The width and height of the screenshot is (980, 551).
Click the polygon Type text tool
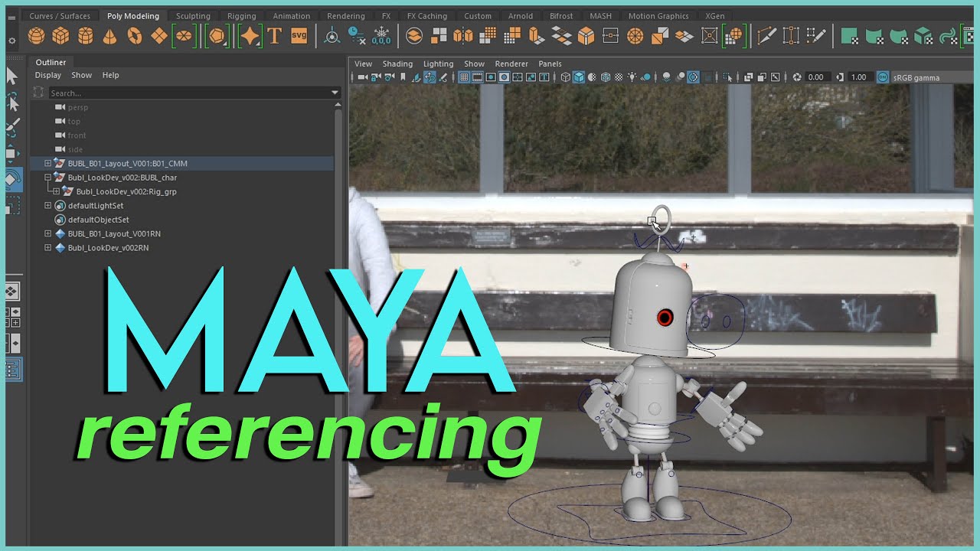coord(275,36)
